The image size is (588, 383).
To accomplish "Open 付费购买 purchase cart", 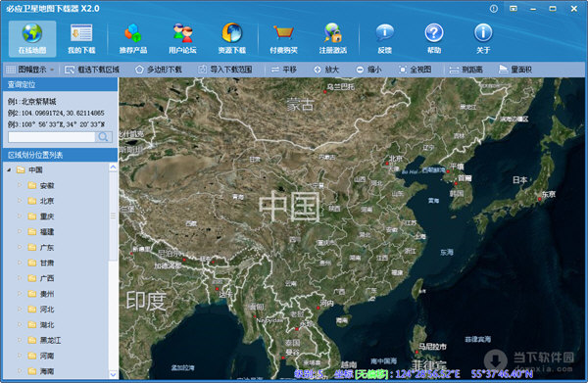I will [x=283, y=38].
